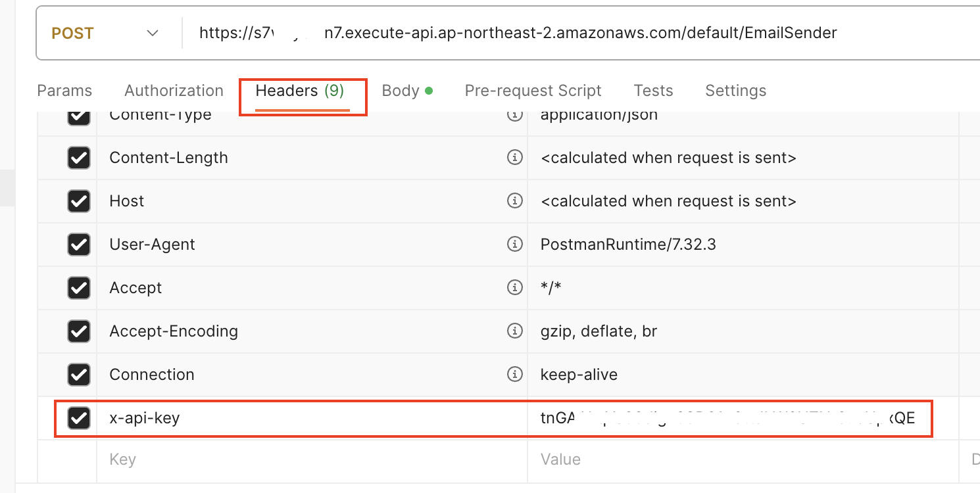Click info icon for Connection header
Screen dimensions: 980x493
coord(514,375)
